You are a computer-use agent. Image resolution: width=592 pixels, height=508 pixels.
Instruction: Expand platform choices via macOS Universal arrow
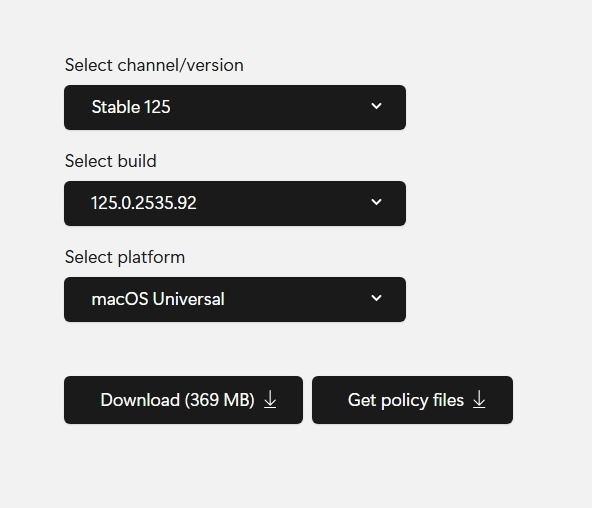coord(376,298)
